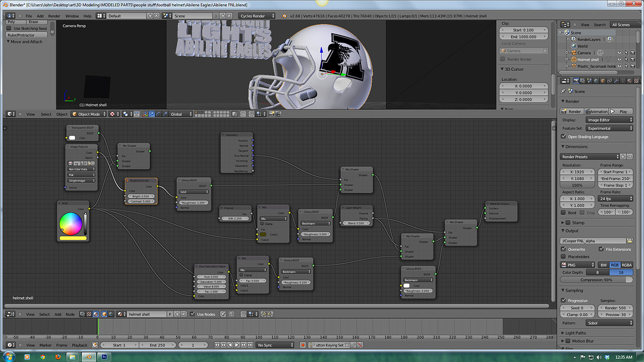The height and width of the screenshot is (362, 644).
Task: Click the Ruler/Protractor button
Action: [x=26, y=35]
